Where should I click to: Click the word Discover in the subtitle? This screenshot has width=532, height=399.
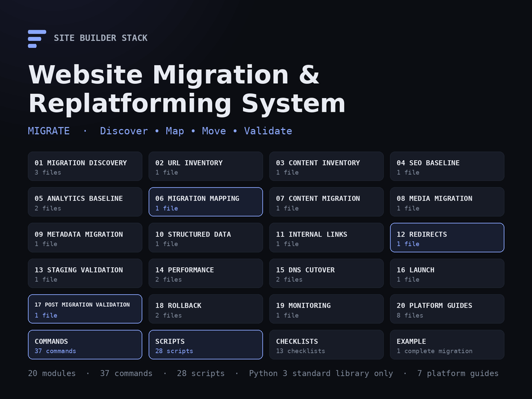[124, 131]
